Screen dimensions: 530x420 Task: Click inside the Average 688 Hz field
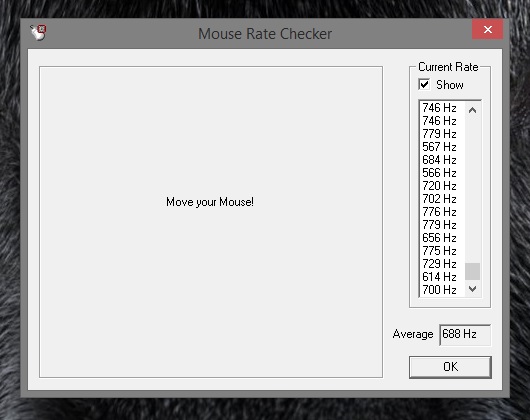click(465, 335)
